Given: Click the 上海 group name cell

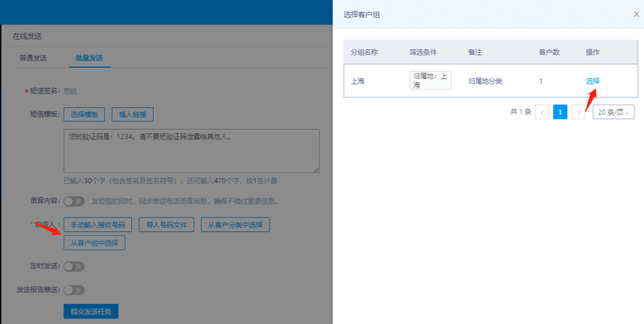Looking at the screenshot, I should coord(357,81).
